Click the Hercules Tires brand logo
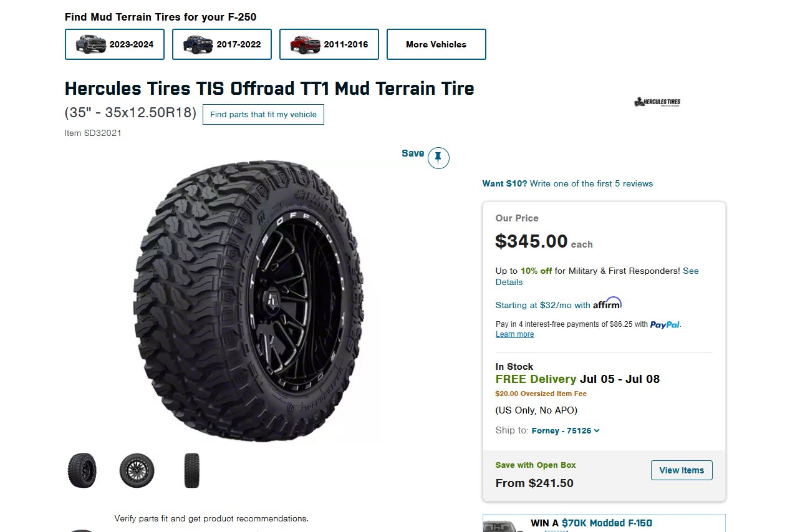This screenshot has height=532, width=790. pos(657,102)
